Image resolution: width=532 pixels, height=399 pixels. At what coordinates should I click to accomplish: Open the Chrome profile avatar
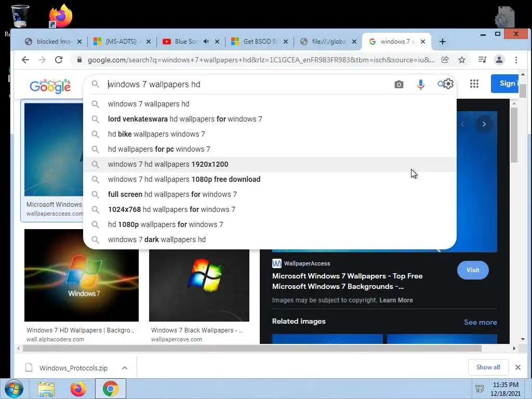click(x=499, y=60)
